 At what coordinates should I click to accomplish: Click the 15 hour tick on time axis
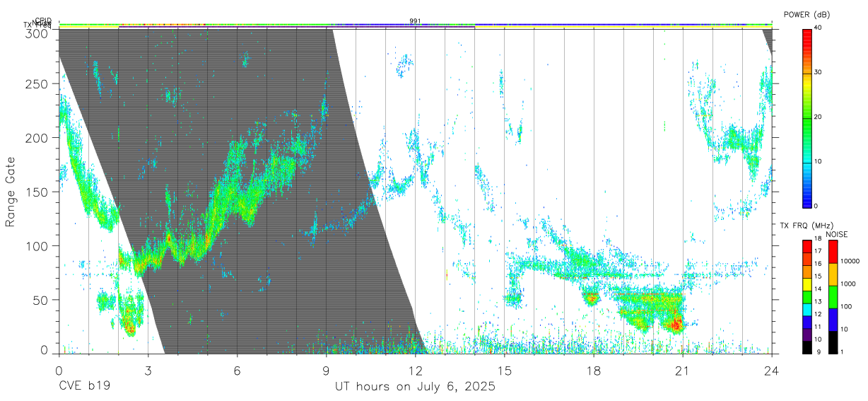pos(504,370)
